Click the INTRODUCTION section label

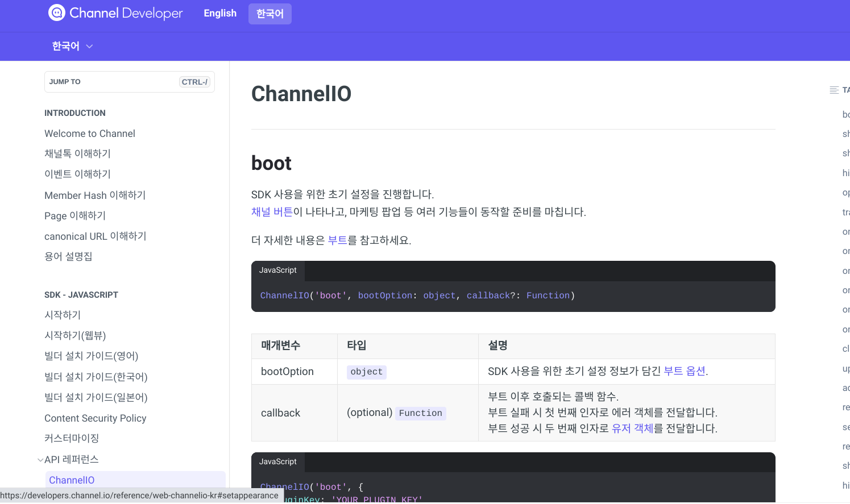[x=75, y=113]
